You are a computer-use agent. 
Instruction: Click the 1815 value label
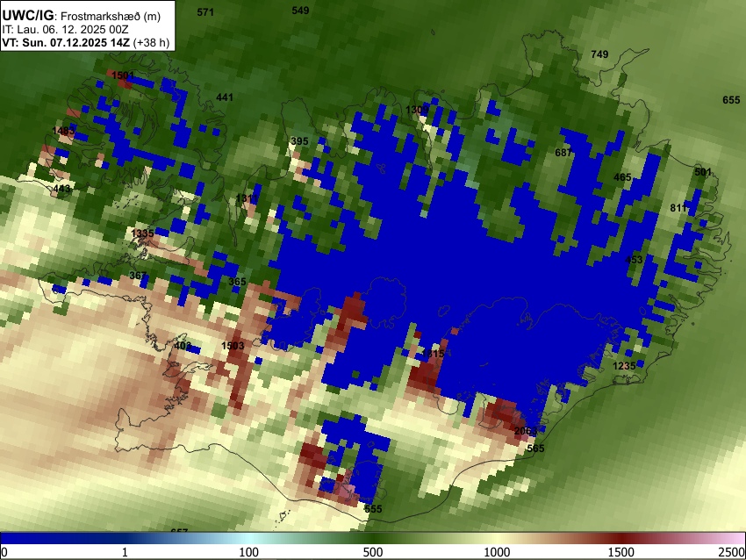(433, 354)
